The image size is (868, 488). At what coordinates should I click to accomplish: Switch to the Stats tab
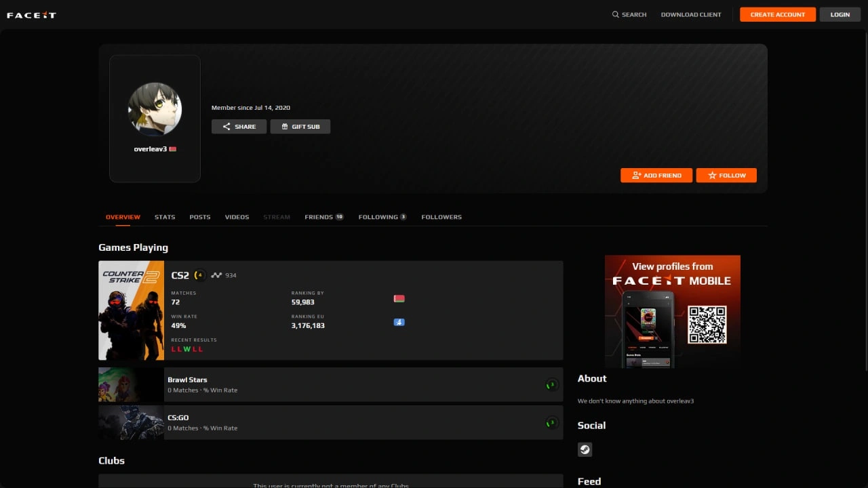tap(165, 217)
